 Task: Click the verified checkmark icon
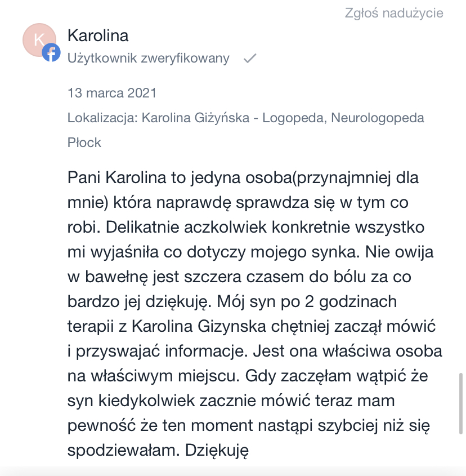(250, 58)
